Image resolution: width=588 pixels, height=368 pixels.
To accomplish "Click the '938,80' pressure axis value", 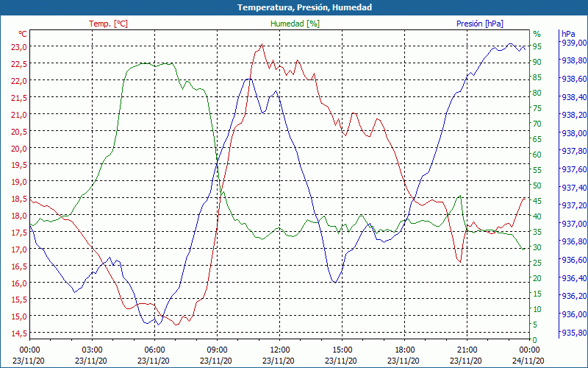I will pos(574,60).
